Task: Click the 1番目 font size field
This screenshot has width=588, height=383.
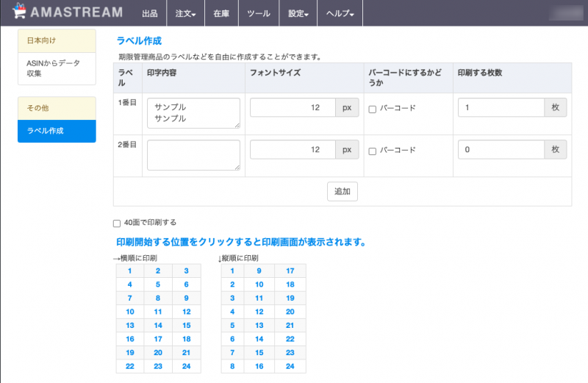Action: (x=293, y=107)
